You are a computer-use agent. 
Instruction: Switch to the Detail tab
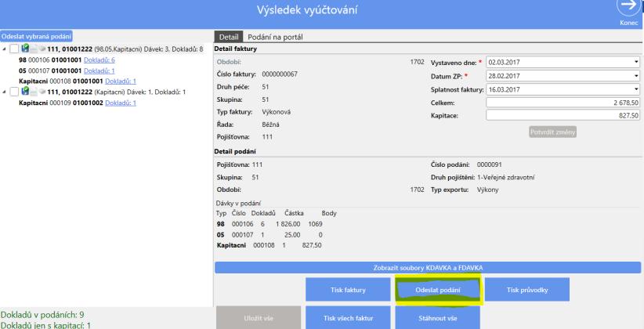click(228, 37)
